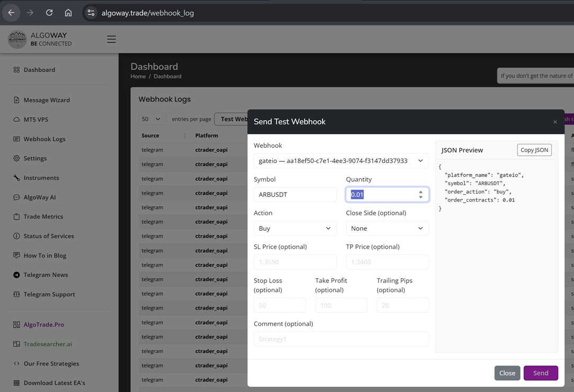Open the 50 entries per page dropdown

(151, 119)
